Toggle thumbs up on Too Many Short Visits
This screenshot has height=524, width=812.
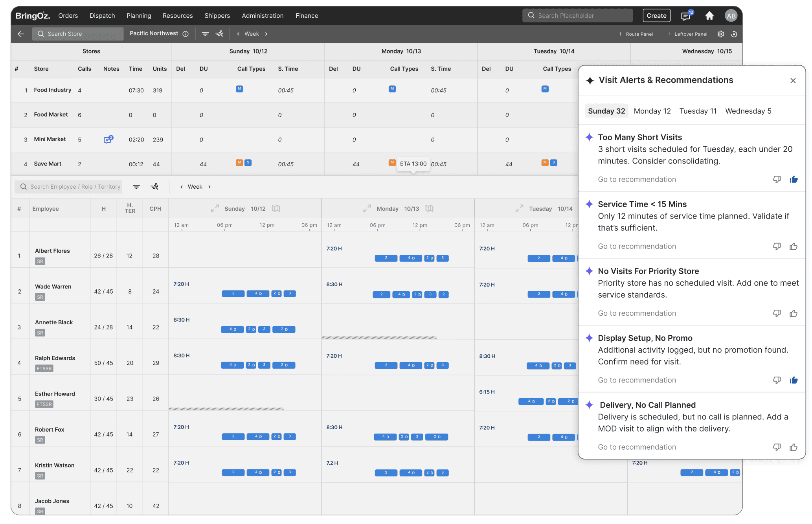point(794,179)
